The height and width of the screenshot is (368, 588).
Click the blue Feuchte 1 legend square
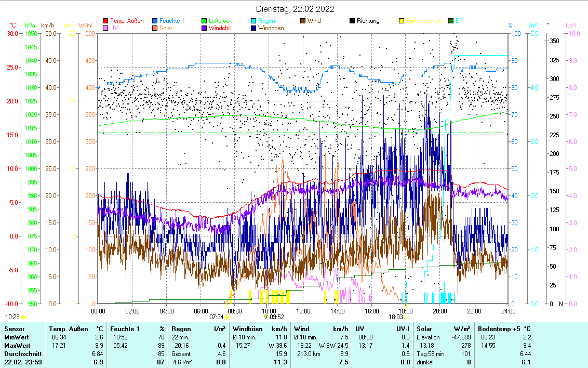(x=155, y=21)
